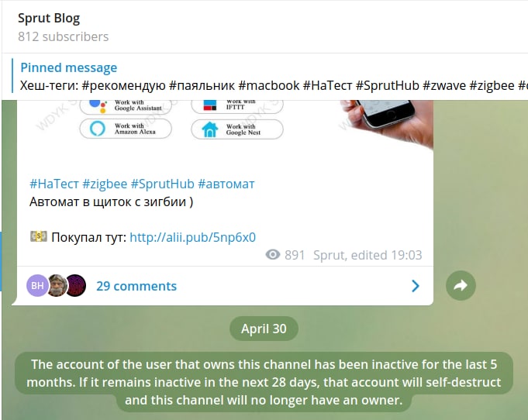Click the share forward arrow button

pyautogui.click(x=461, y=285)
